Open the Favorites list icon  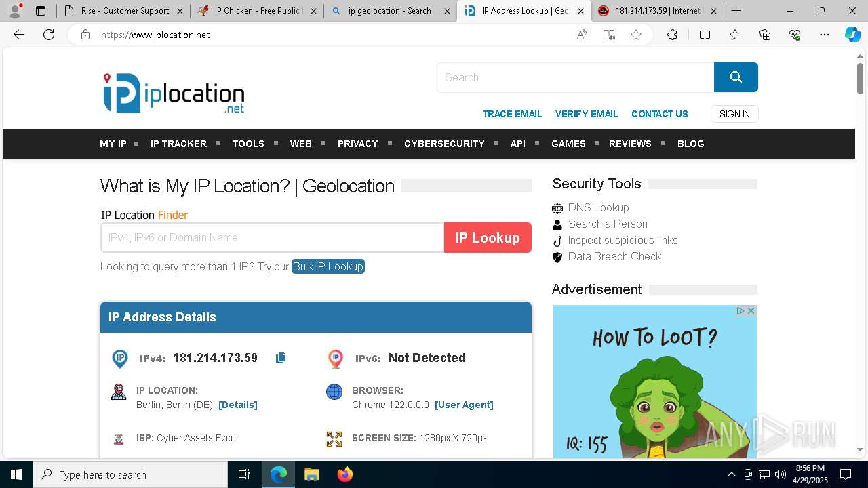point(735,35)
